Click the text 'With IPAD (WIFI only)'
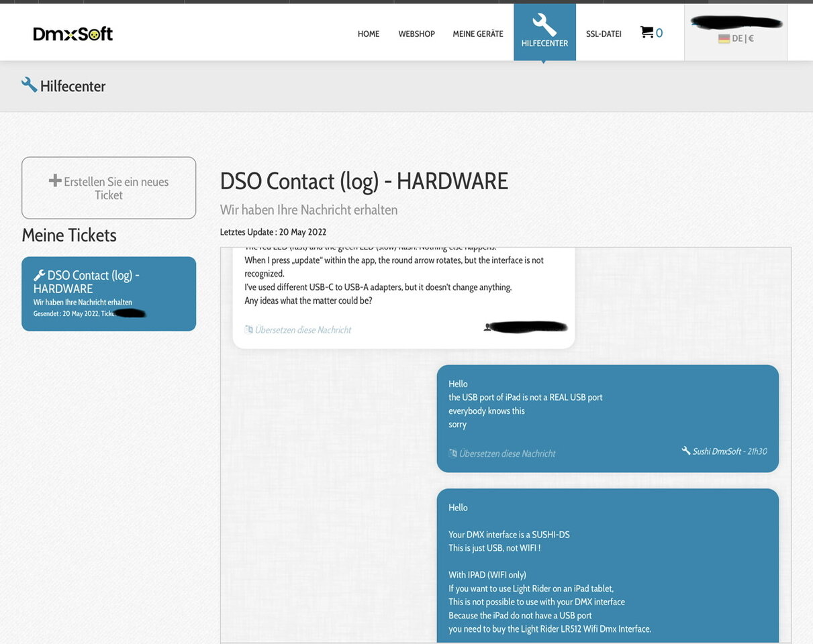 pos(487,575)
